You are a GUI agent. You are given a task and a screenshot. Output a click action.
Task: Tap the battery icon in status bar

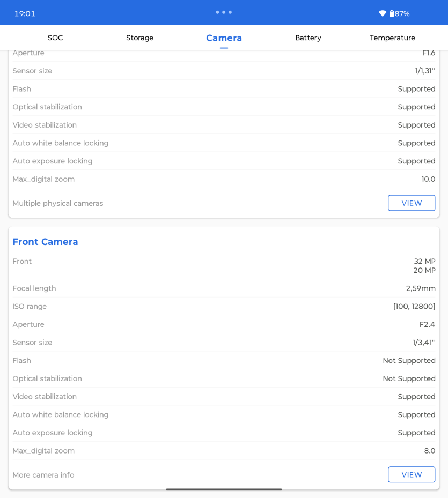(x=392, y=13)
